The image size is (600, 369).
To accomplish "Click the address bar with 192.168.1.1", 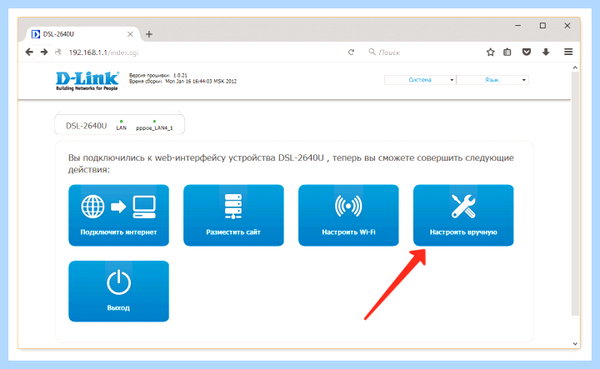I will coord(199,52).
